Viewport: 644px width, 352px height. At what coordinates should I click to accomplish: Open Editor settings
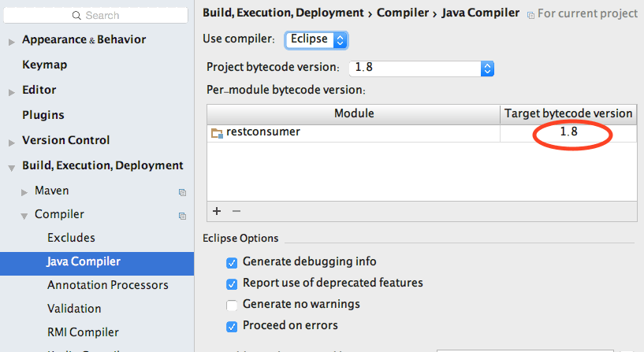point(39,90)
